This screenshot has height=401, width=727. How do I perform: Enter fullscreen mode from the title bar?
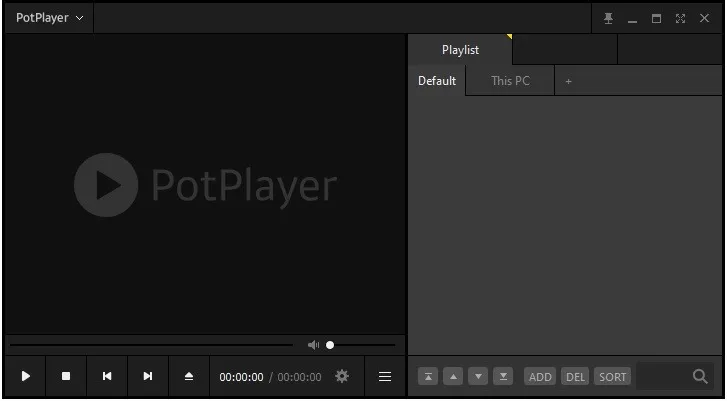[680, 18]
